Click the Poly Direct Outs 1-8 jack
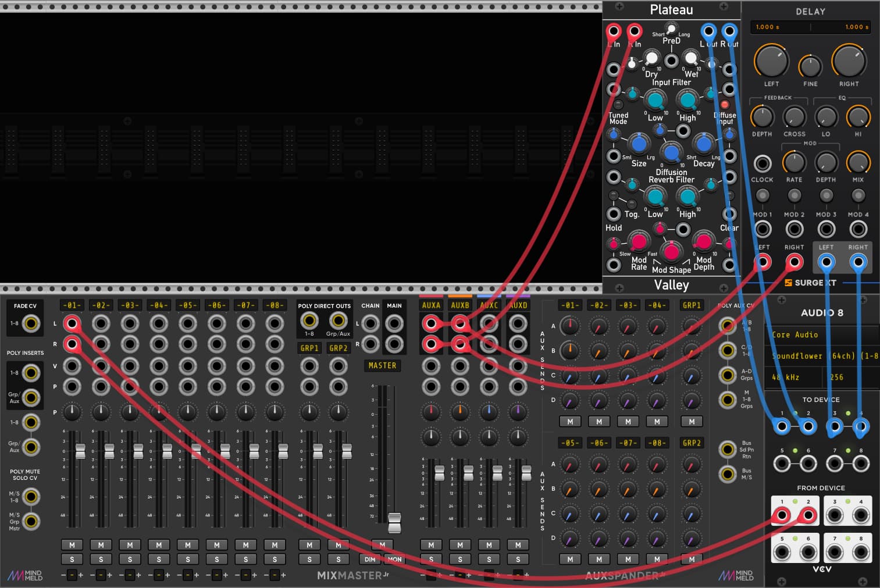The height and width of the screenshot is (588, 880). 309,320
